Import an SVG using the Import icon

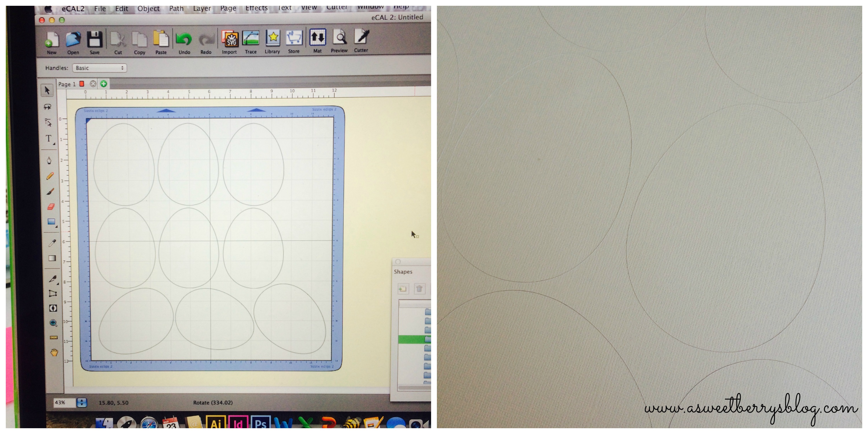pos(229,39)
